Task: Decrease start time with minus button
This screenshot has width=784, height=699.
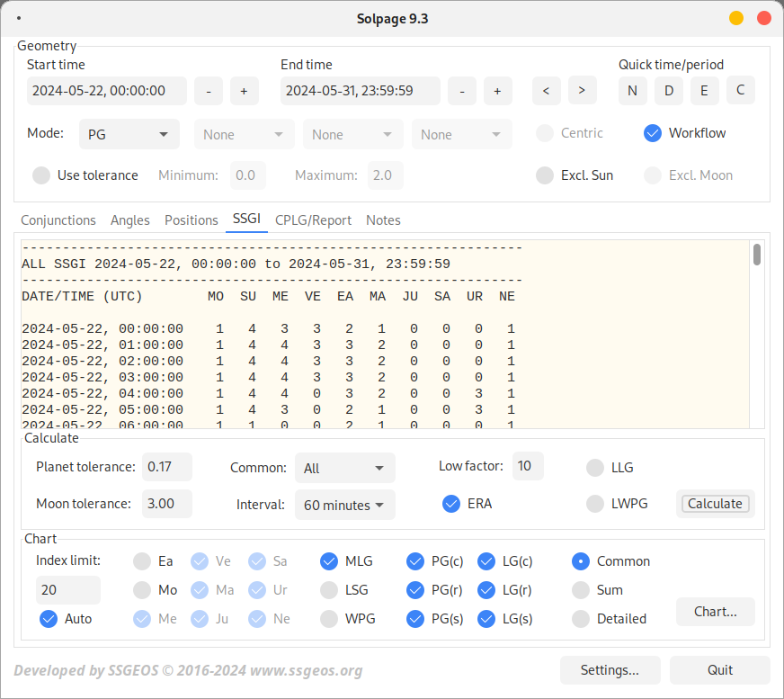Action: tap(209, 91)
